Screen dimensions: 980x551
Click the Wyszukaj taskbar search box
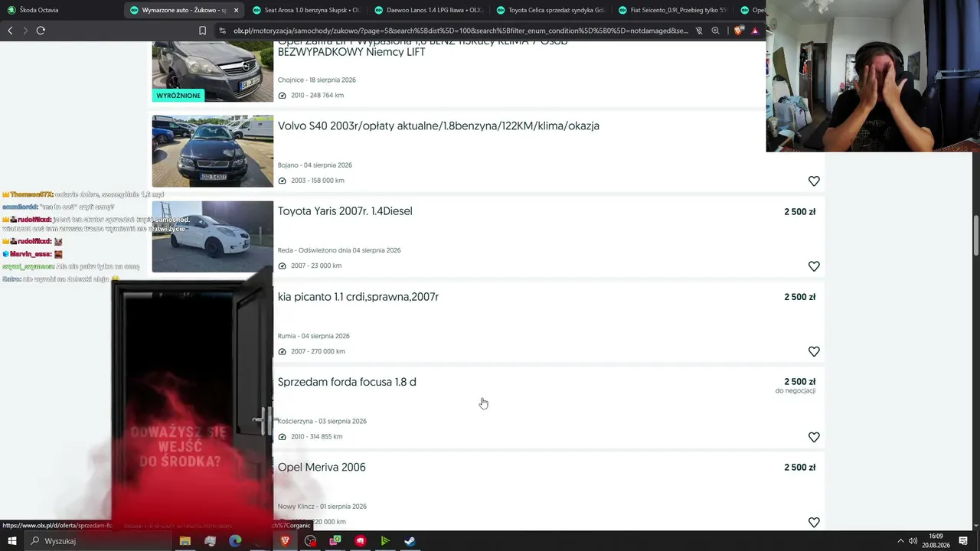[97, 541]
